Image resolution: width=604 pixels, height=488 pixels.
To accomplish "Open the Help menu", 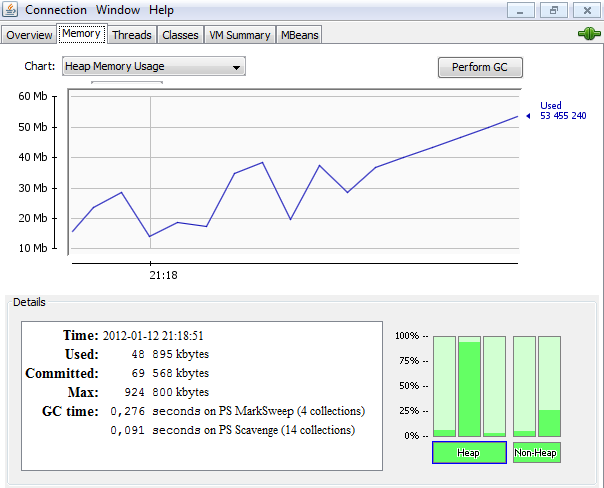I will tap(161, 10).
